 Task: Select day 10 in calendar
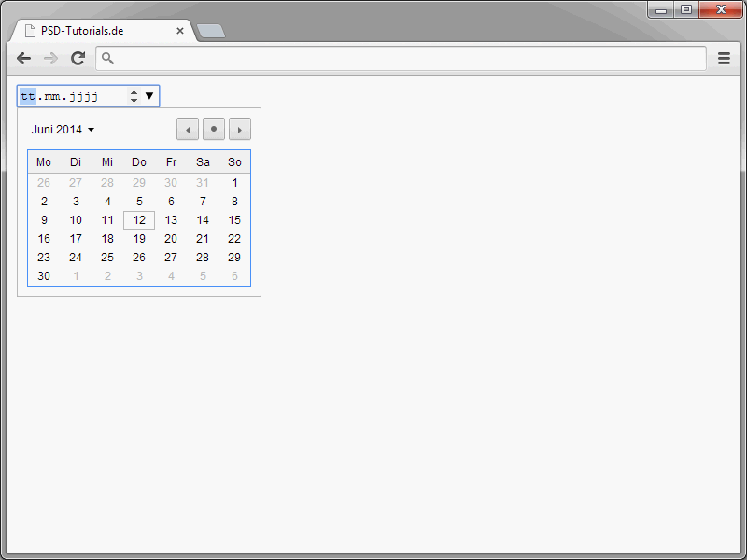click(x=76, y=220)
